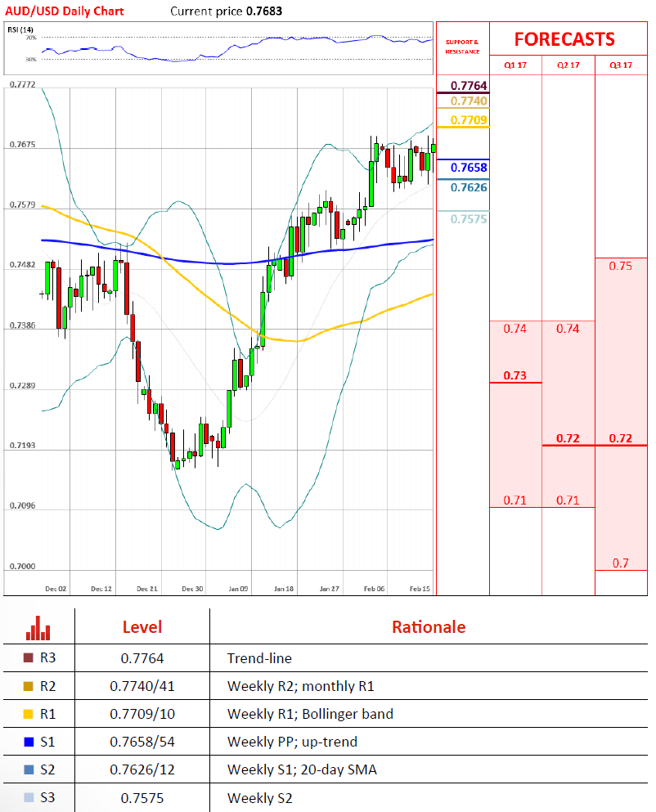This screenshot has width=656, height=812.
Task: Click the 0.7626 level in support panel
Action: point(469,187)
